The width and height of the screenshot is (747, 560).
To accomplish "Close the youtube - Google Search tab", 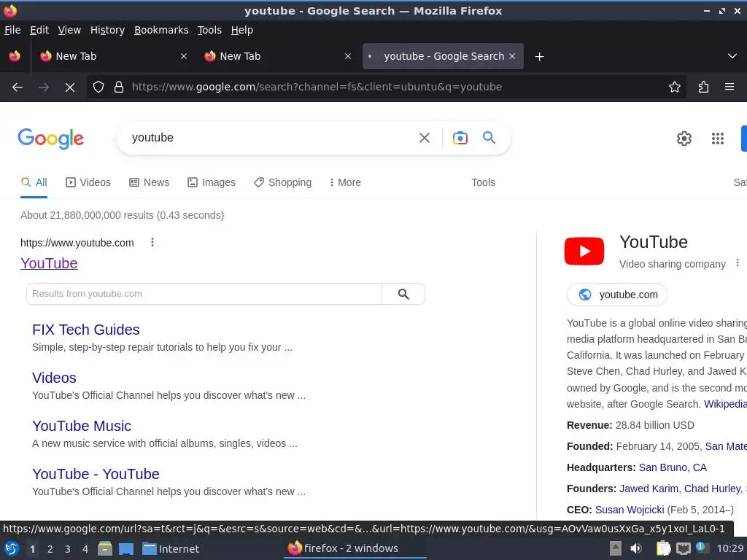I will [512, 56].
